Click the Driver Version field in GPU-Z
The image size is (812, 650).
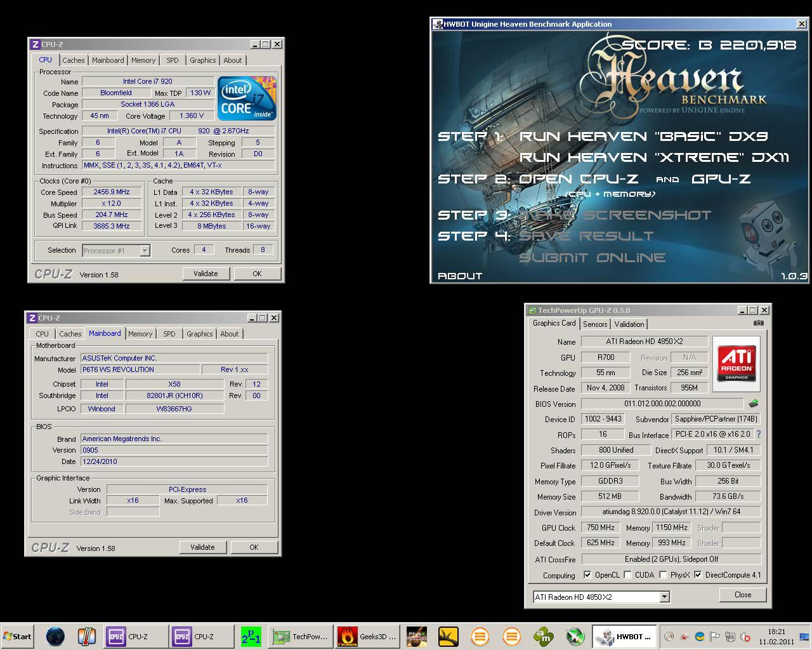pos(671,512)
